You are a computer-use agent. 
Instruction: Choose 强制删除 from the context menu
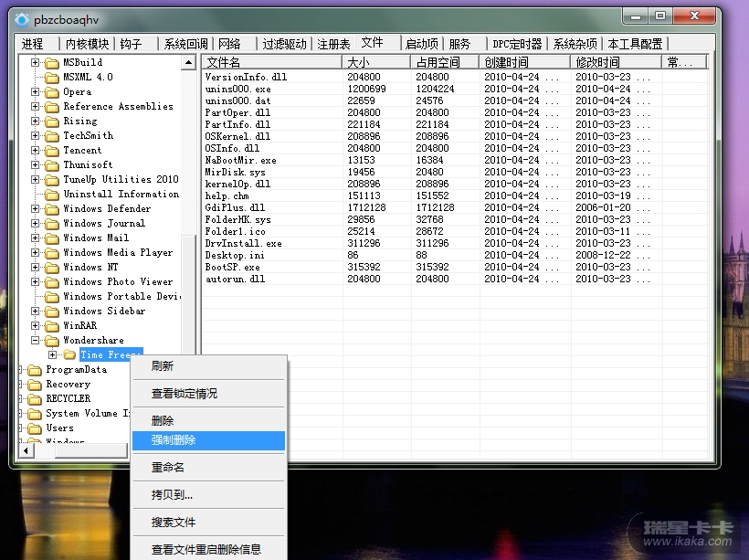coord(174,440)
